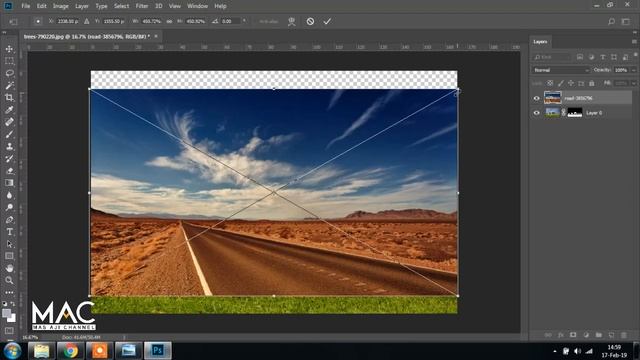The image size is (640, 360).
Task: Select the Crop tool
Action: click(x=9, y=98)
